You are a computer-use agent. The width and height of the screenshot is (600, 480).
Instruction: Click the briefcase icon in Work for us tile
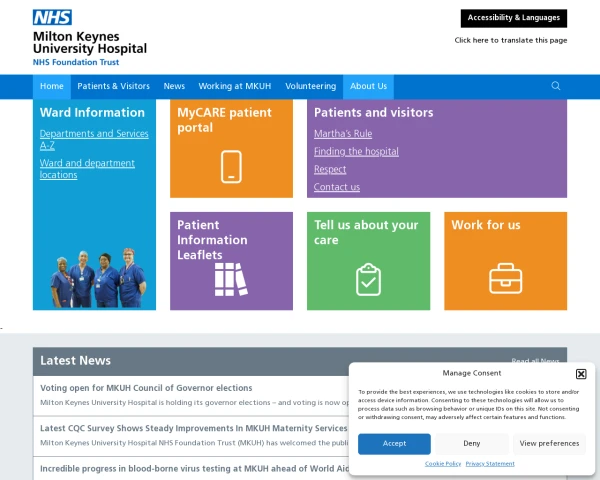point(505,278)
